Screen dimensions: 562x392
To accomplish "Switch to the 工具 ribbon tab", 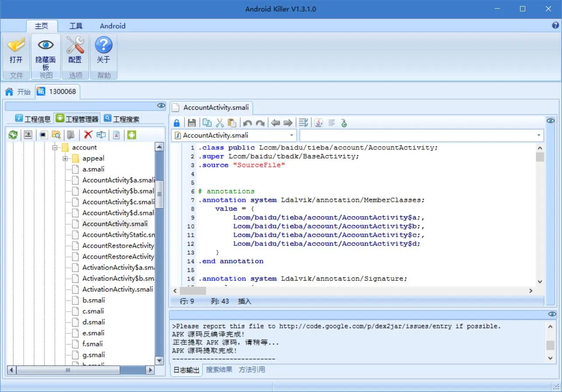I will coord(76,26).
